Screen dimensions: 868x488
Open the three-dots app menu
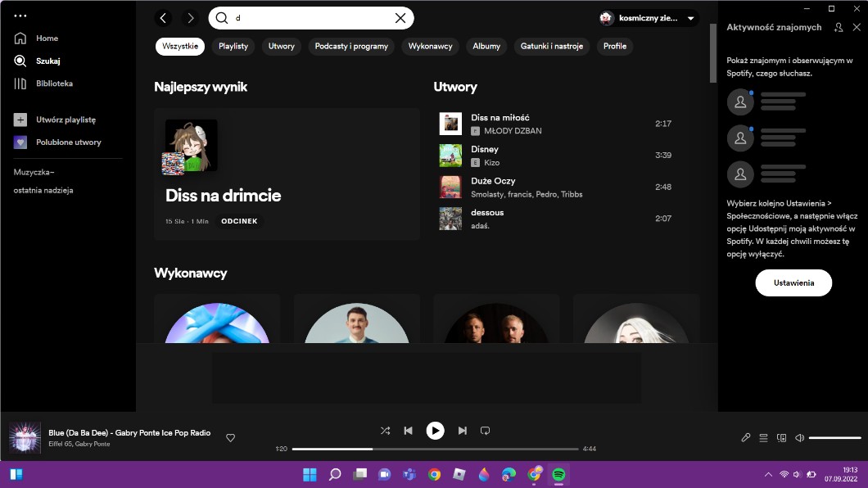pyautogui.click(x=20, y=16)
